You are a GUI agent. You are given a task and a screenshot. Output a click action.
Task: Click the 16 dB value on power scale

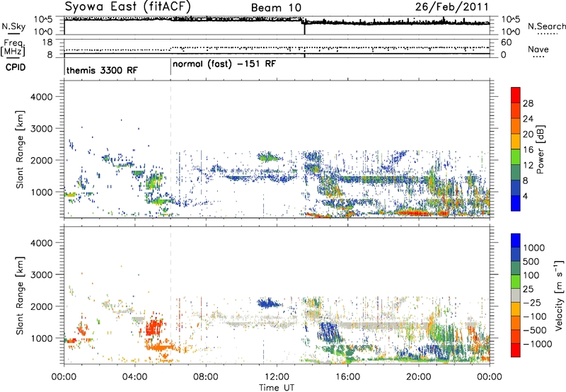point(528,150)
